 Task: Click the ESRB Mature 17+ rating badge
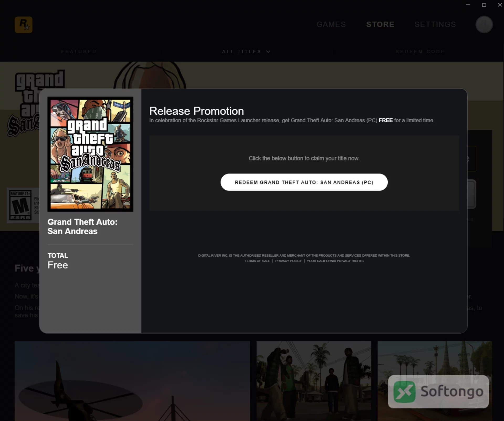pos(20,205)
